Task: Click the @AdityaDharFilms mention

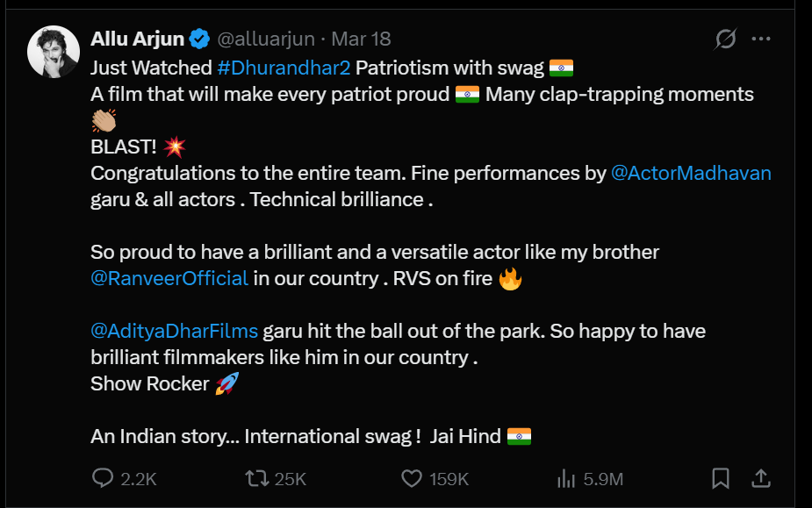Action: 175,331
